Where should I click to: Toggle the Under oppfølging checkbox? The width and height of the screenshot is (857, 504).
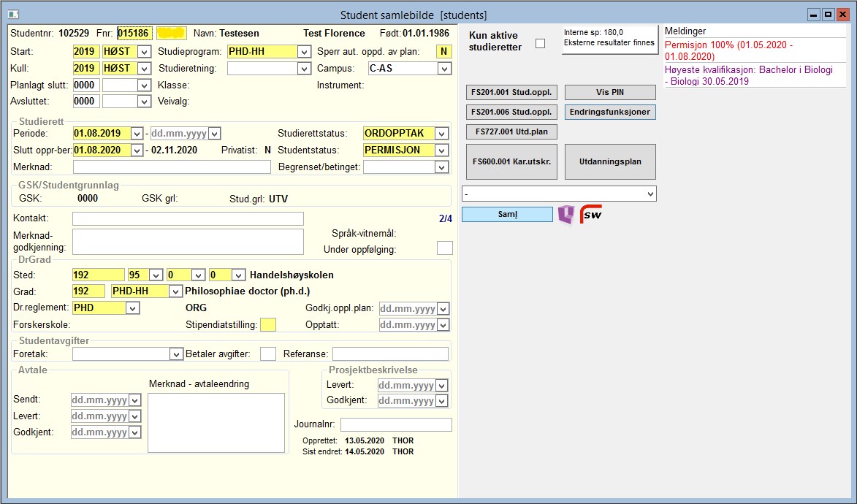point(445,248)
